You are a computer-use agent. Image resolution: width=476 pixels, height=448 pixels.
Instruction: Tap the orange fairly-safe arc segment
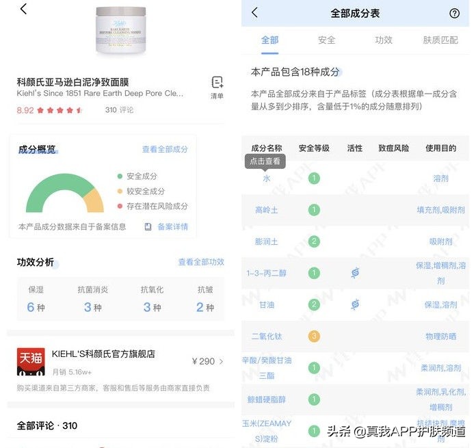(94, 200)
